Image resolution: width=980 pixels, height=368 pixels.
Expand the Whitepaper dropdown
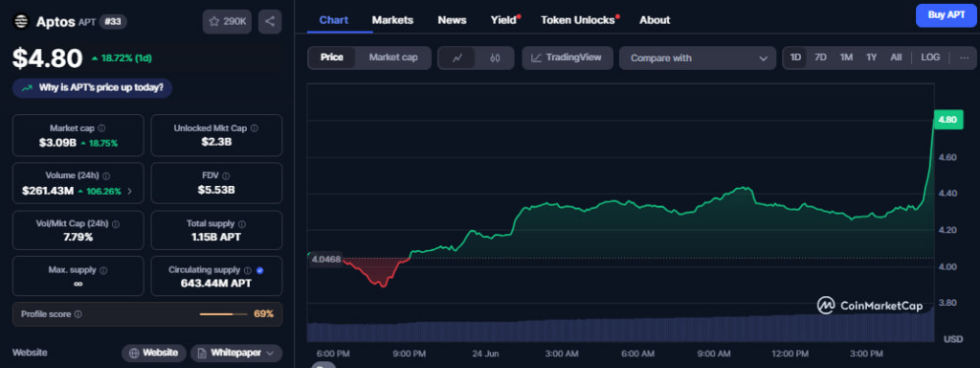tap(236, 353)
